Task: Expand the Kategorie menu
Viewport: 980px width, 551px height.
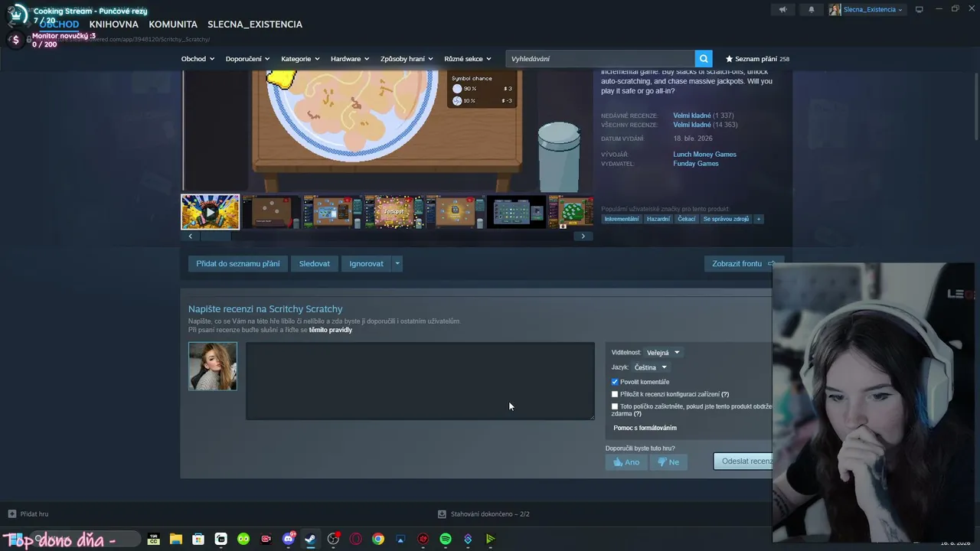Action: tap(299, 59)
